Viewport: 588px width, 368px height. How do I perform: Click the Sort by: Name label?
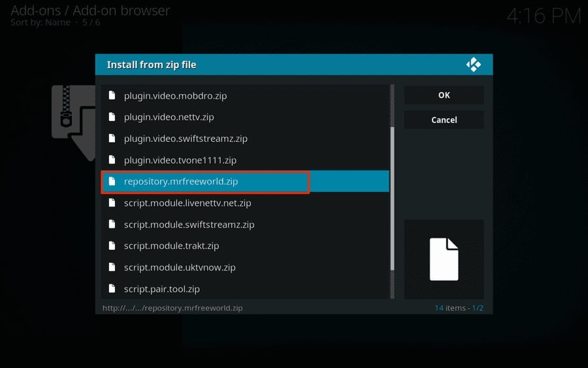(41, 22)
